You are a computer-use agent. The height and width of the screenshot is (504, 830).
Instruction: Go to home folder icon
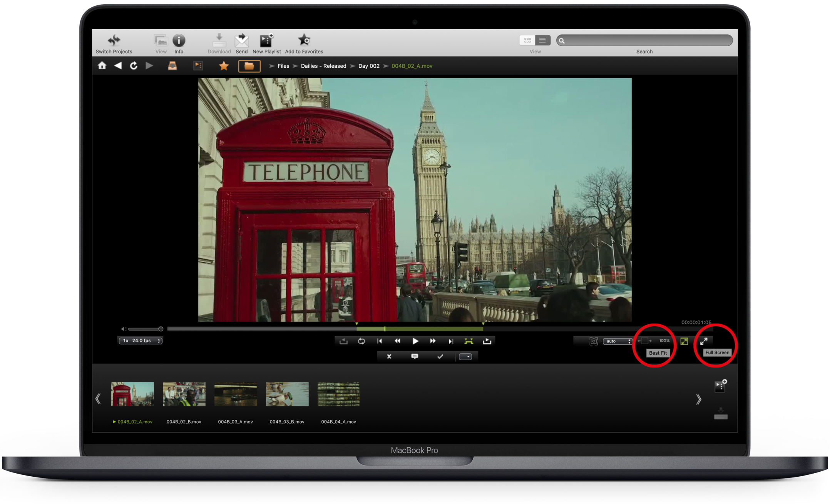click(102, 66)
